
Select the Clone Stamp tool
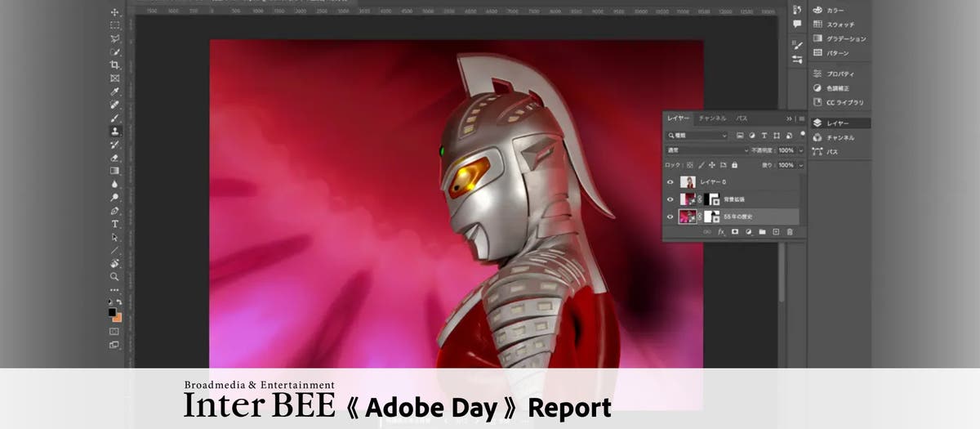(115, 131)
